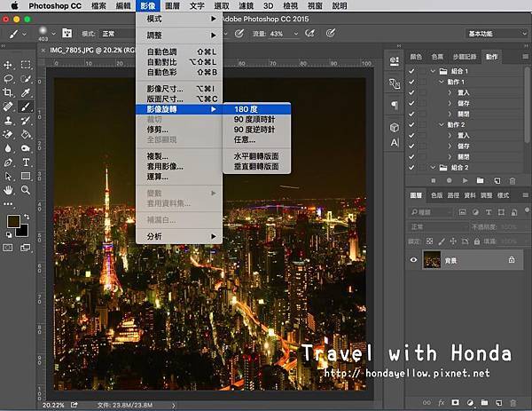Select the Eraser tool
The width and height of the screenshot is (532, 411).
(8, 134)
